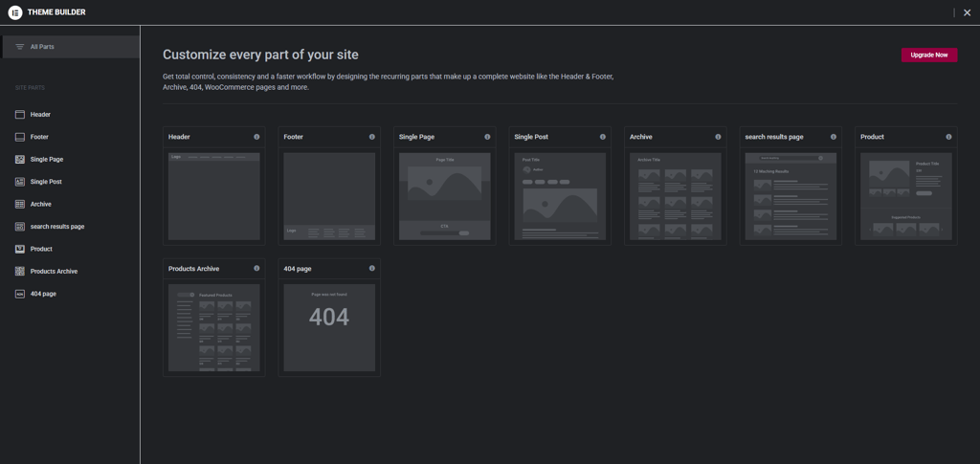This screenshot has height=464, width=980.
Task: Select Single Post label in sidebar
Action: coord(46,182)
